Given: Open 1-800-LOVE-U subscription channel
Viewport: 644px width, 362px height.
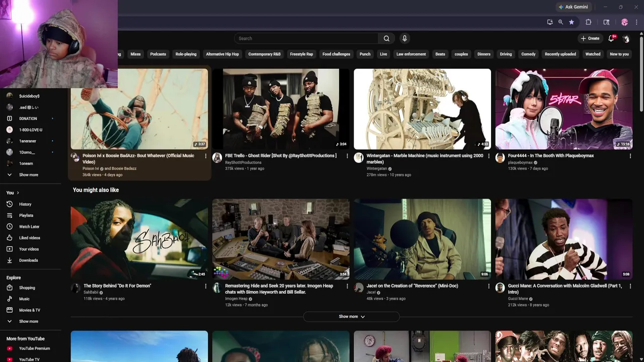Looking at the screenshot, I should pyautogui.click(x=30, y=130).
